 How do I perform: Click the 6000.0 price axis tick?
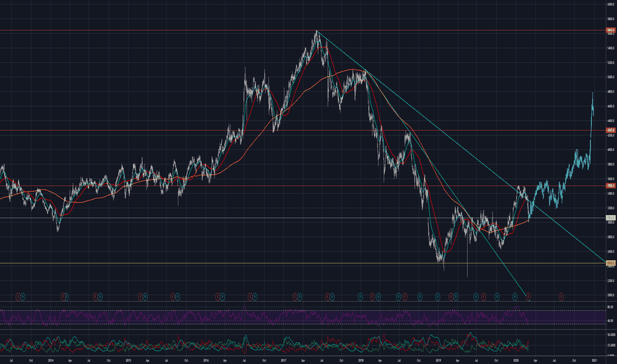point(611,5)
